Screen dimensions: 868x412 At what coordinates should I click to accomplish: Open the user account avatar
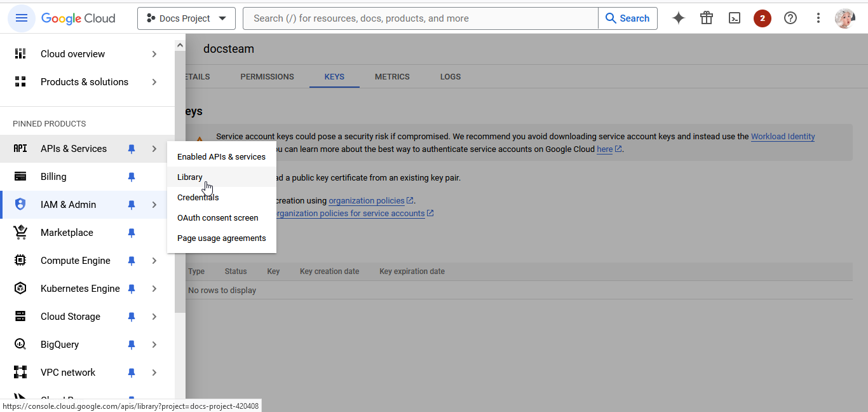tap(845, 18)
